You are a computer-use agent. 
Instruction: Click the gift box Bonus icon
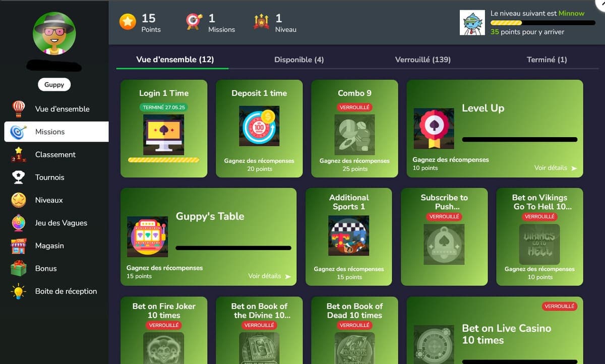pos(19,268)
